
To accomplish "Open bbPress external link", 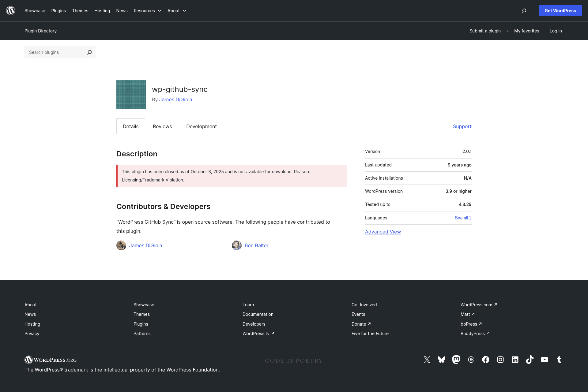I will coord(471,324).
